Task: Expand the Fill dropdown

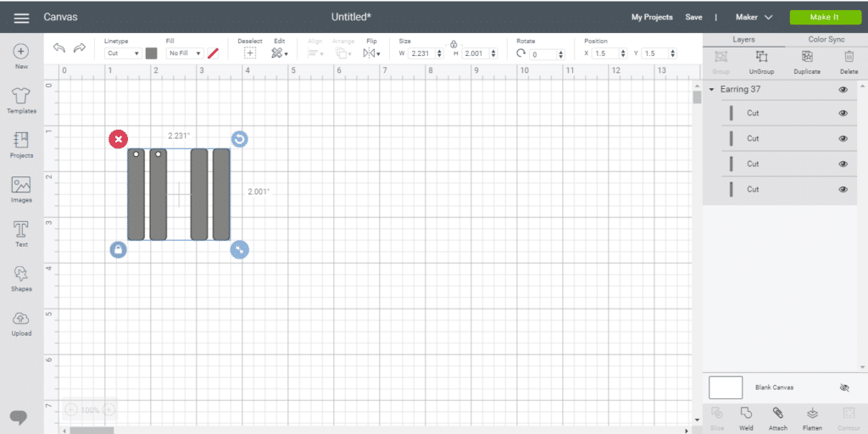Action: pos(185,53)
